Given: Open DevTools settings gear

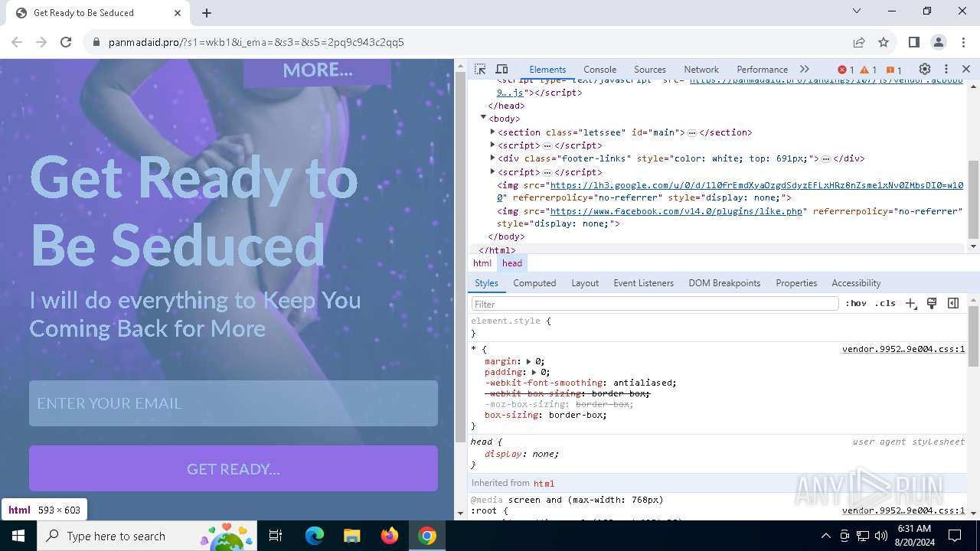Looking at the screenshot, I should (x=925, y=69).
